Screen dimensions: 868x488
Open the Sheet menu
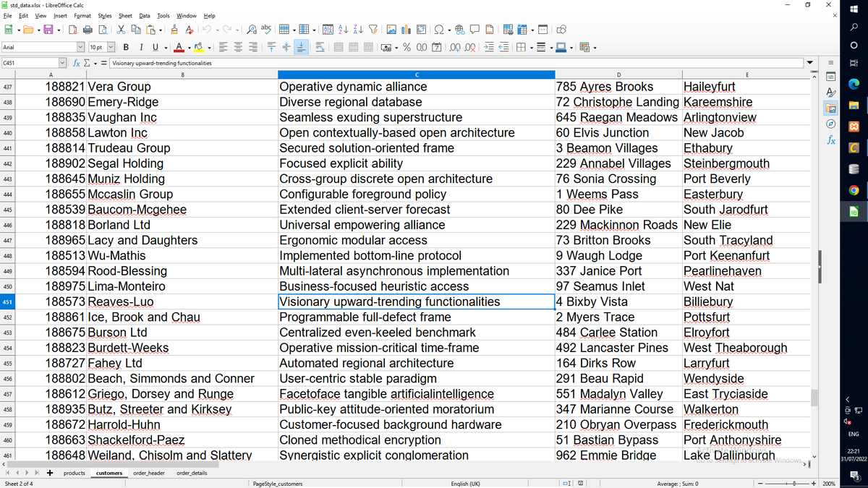click(x=125, y=16)
